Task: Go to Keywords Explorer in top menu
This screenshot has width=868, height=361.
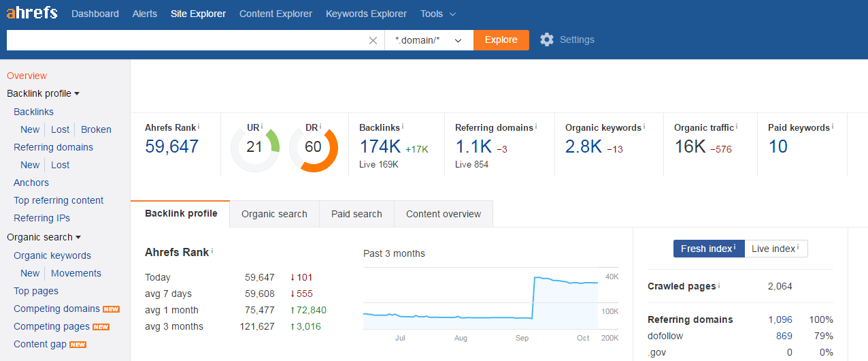Action: (366, 14)
